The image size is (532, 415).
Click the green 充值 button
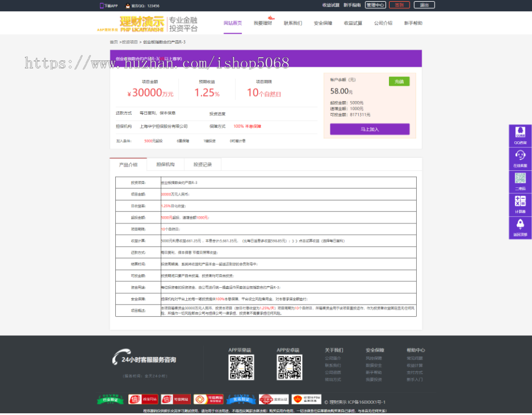[x=399, y=82]
